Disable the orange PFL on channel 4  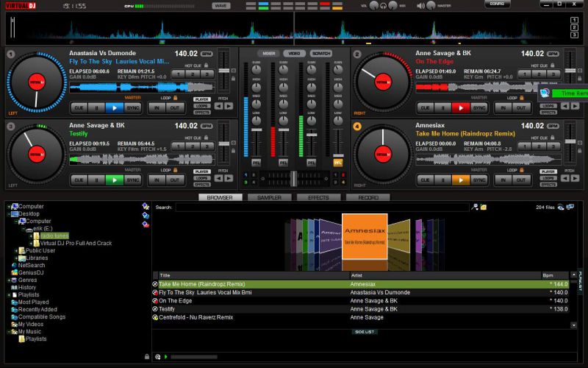[338, 163]
